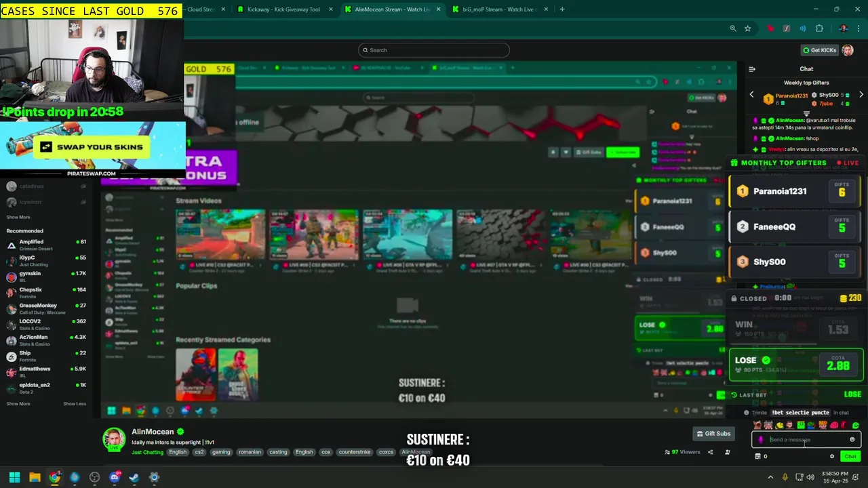Click the SWAP YOUR SKINS PirateSwap banner
Screen dimensions: 868x488
pos(92,147)
